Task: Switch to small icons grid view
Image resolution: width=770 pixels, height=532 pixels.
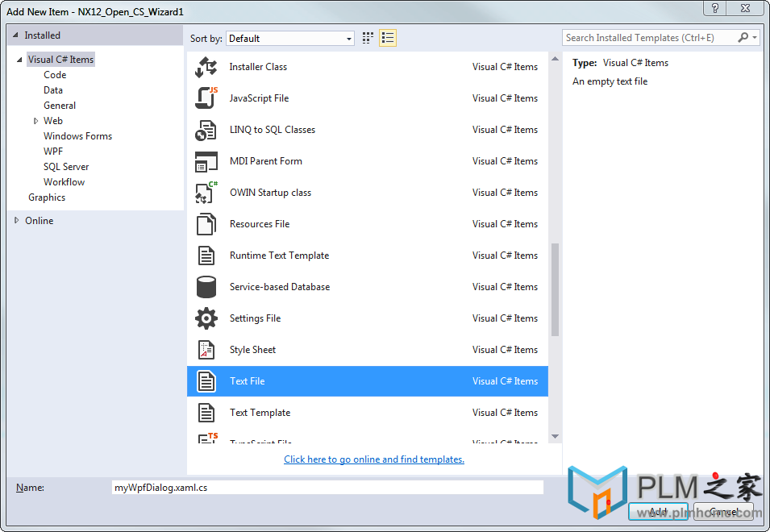Action: 368,38
